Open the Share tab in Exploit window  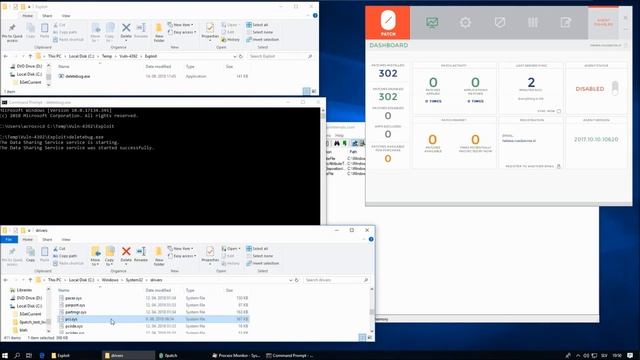pos(47,16)
